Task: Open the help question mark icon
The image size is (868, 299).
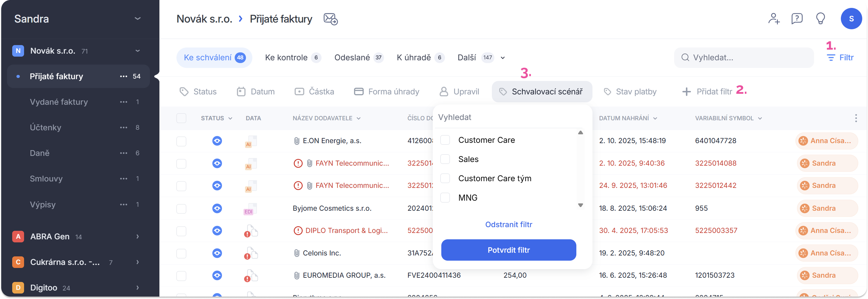Action: [797, 19]
